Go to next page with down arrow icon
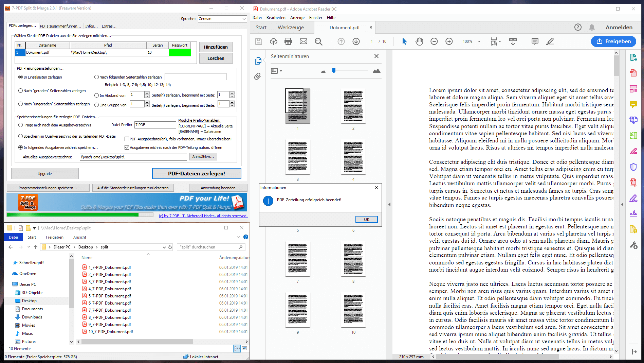644x363 pixels. click(356, 41)
